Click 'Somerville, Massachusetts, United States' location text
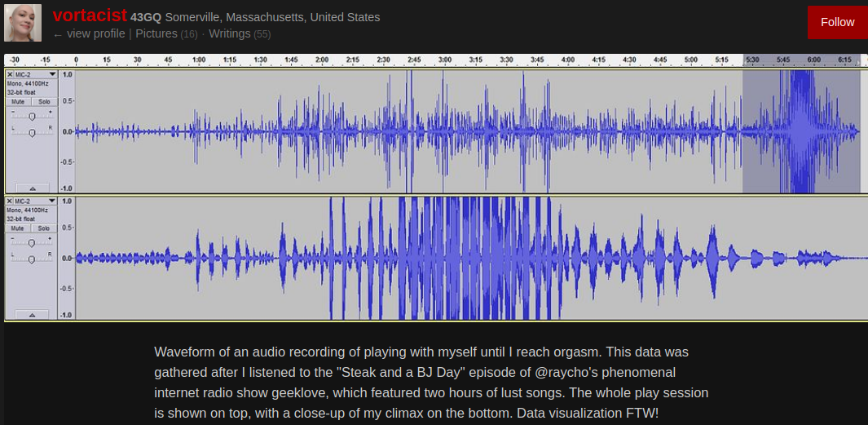 272,17
